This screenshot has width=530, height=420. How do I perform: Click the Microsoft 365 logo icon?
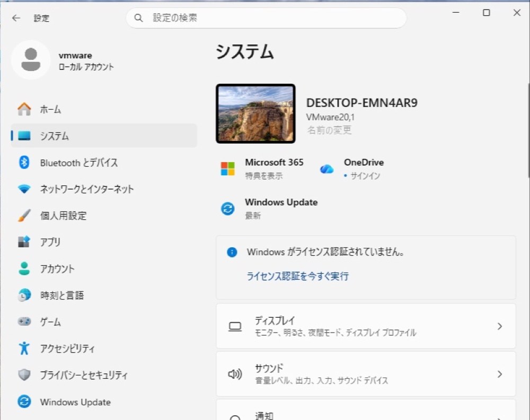(x=227, y=168)
